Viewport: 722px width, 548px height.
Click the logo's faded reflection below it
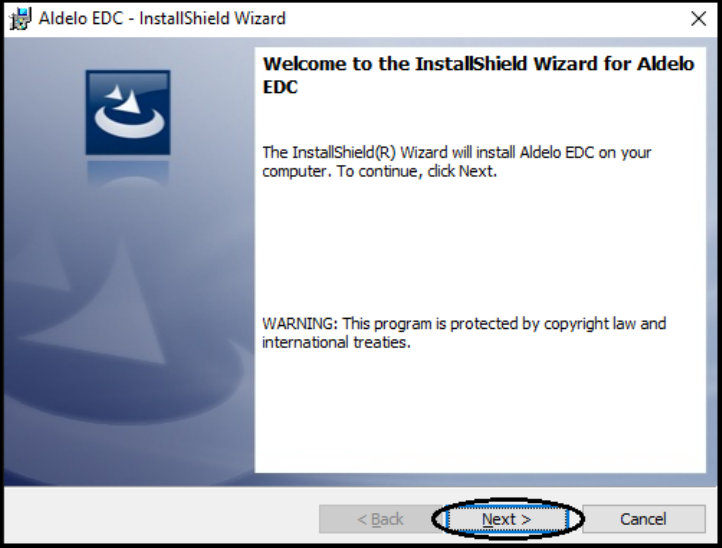coord(128,173)
